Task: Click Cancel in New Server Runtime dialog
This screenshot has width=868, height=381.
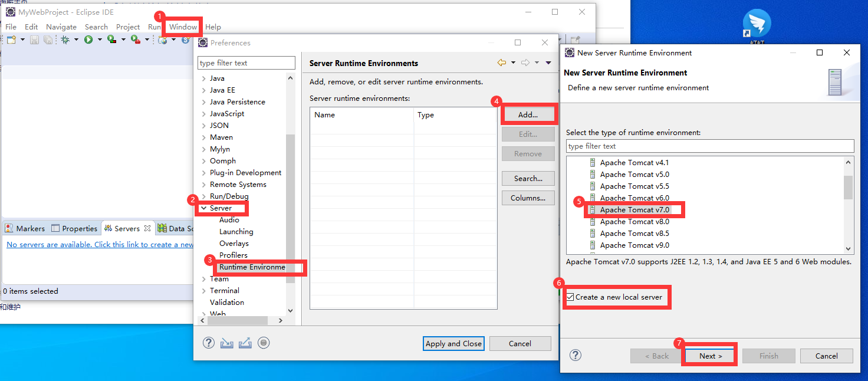Action: (827, 356)
